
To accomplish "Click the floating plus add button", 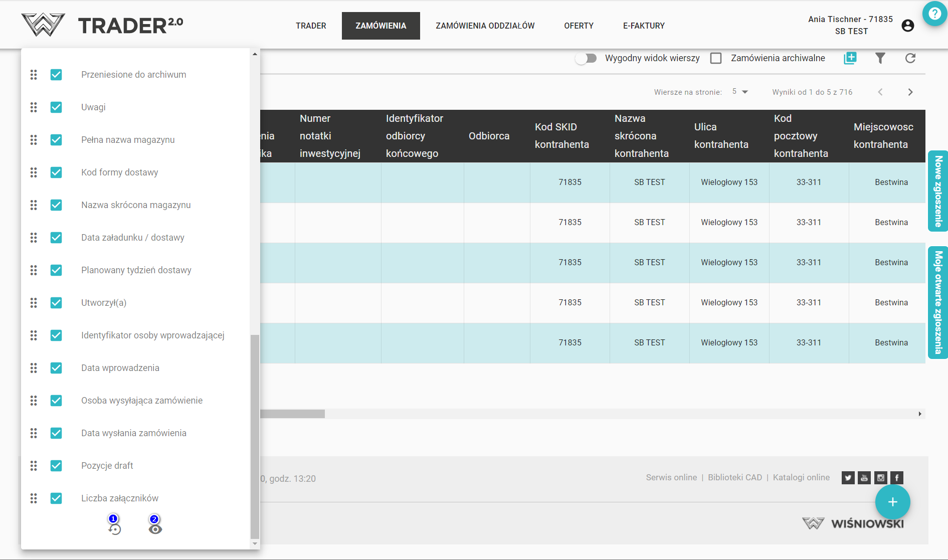I will click(892, 502).
